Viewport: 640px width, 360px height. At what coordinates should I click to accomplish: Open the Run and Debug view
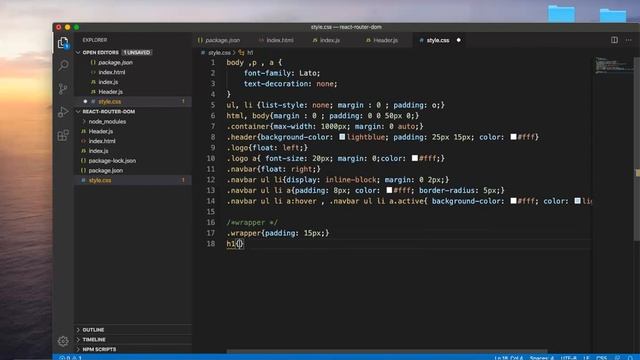pyautogui.click(x=63, y=112)
